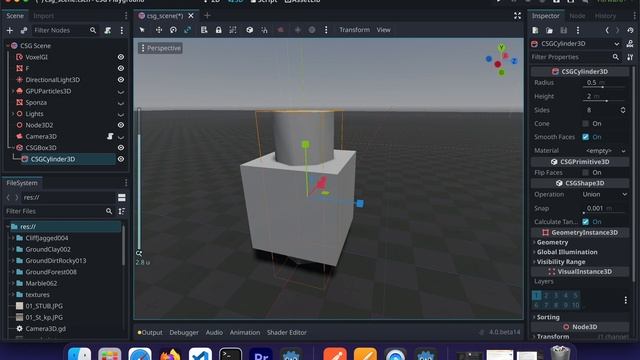Open Inspector object history icon
640x360 pixels.
click(x=630, y=30)
